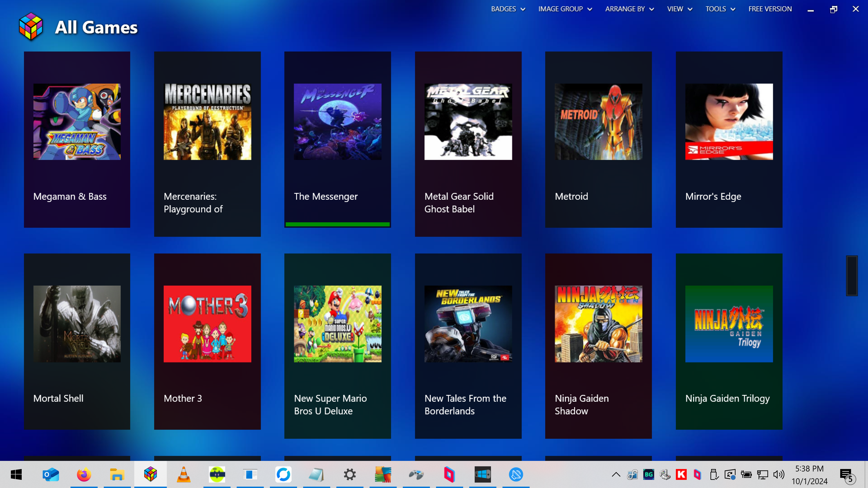868x488 pixels.
Task: Click the All Games heading
Action: pyautogui.click(x=96, y=27)
